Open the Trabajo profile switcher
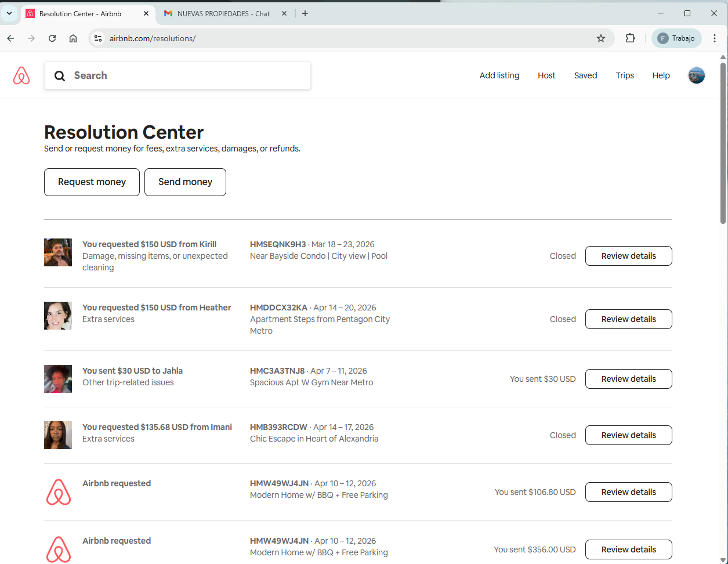 pos(676,38)
